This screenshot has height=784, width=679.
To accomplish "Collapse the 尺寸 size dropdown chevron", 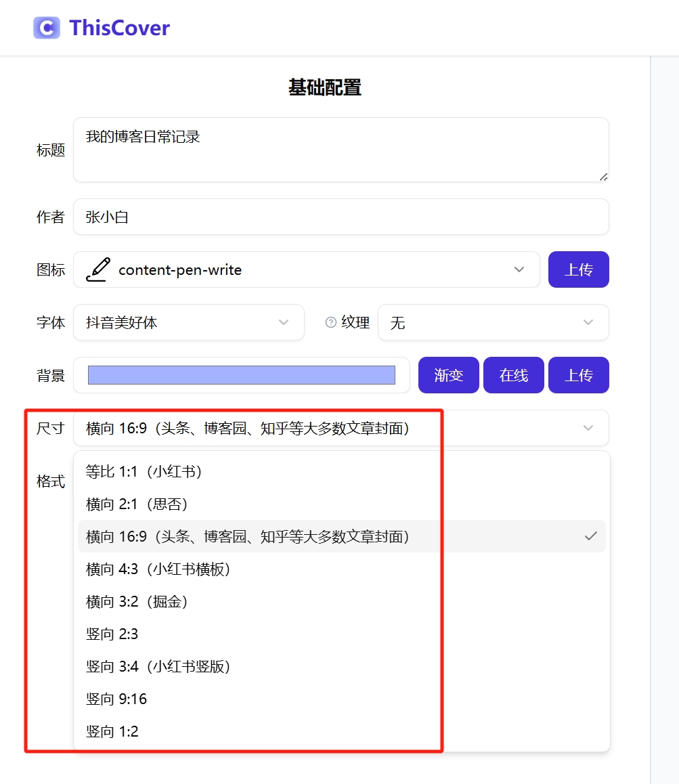I will pos(588,428).
